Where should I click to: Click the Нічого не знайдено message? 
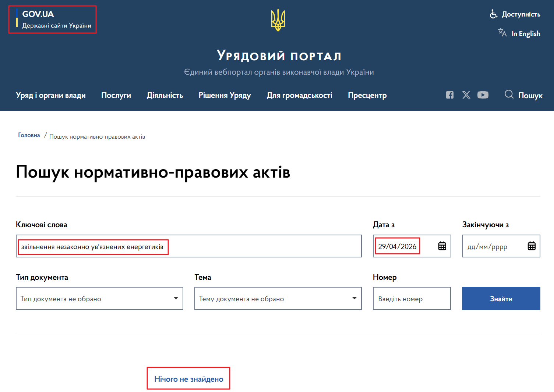(x=189, y=379)
